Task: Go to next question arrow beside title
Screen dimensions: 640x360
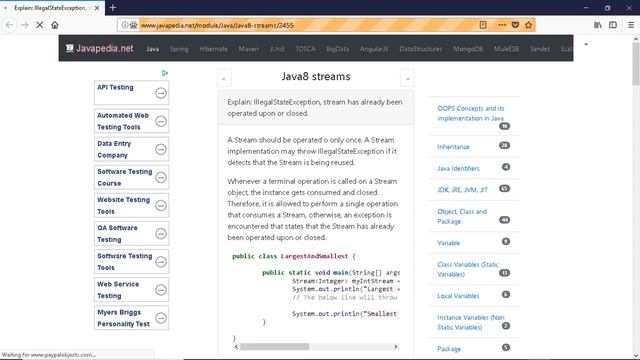Action: click(407, 78)
